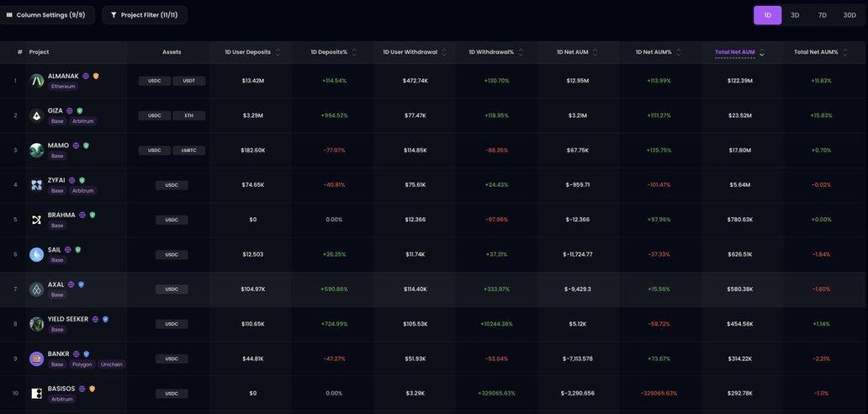Click the BRAHMA project logo
The height and width of the screenshot is (414, 868).
click(x=37, y=220)
